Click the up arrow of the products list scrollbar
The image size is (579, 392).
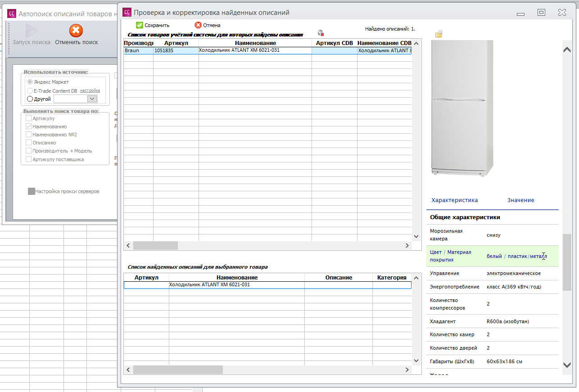click(416, 44)
